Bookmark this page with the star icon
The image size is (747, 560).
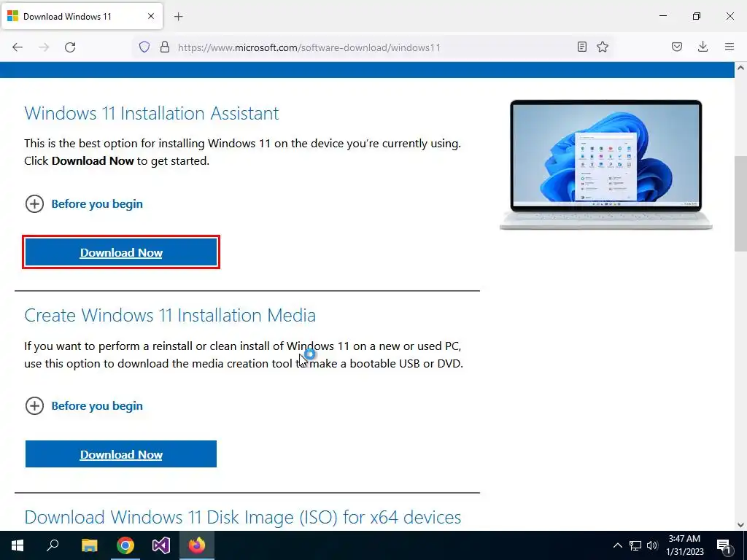603,47
